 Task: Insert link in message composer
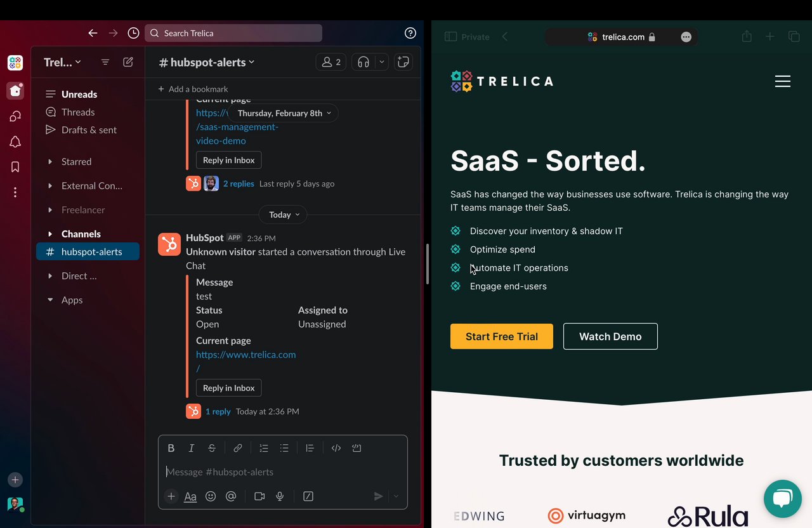pyautogui.click(x=238, y=448)
